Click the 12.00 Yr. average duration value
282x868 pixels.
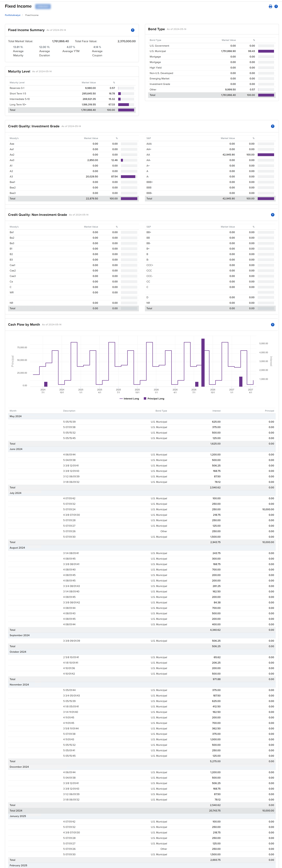pyautogui.click(x=44, y=47)
